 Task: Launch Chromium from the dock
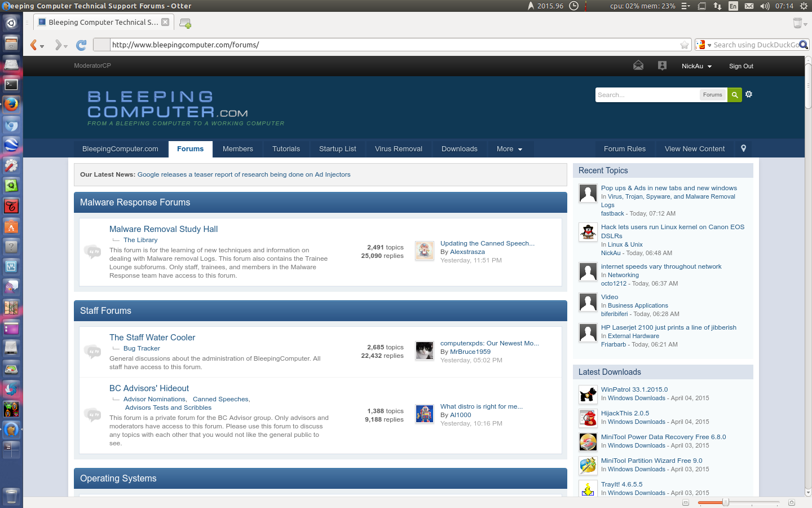click(11, 125)
